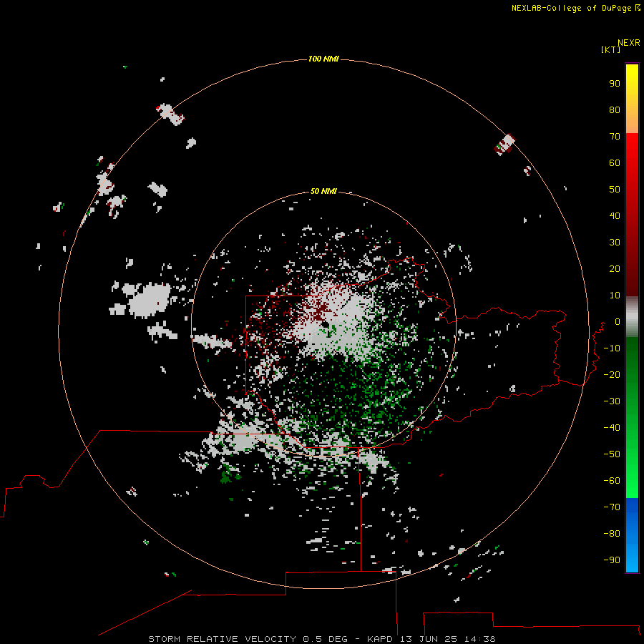Click the positive 40 knot scale label
Image resolution: width=644 pixels, height=644 pixels.
(615, 215)
